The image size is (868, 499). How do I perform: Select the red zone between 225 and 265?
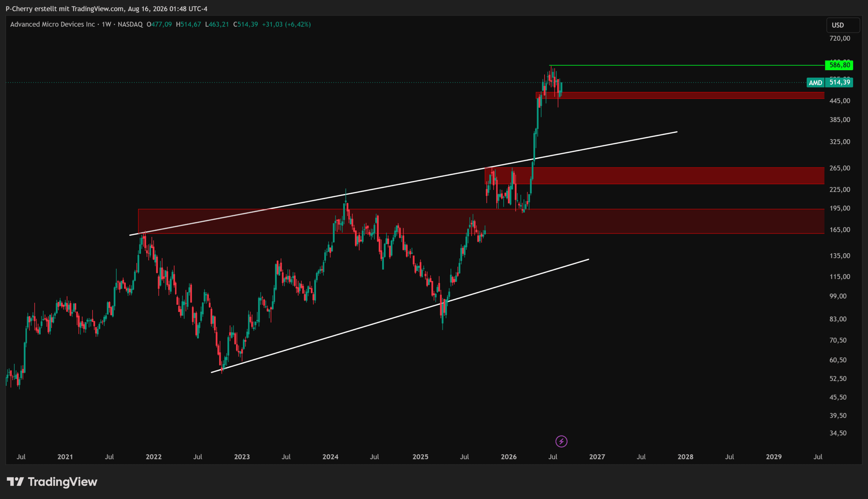654,176
